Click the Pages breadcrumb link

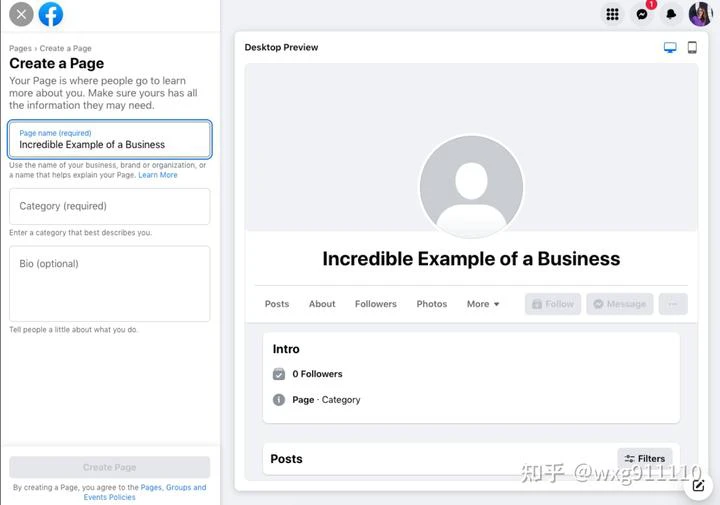click(x=20, y=48)
